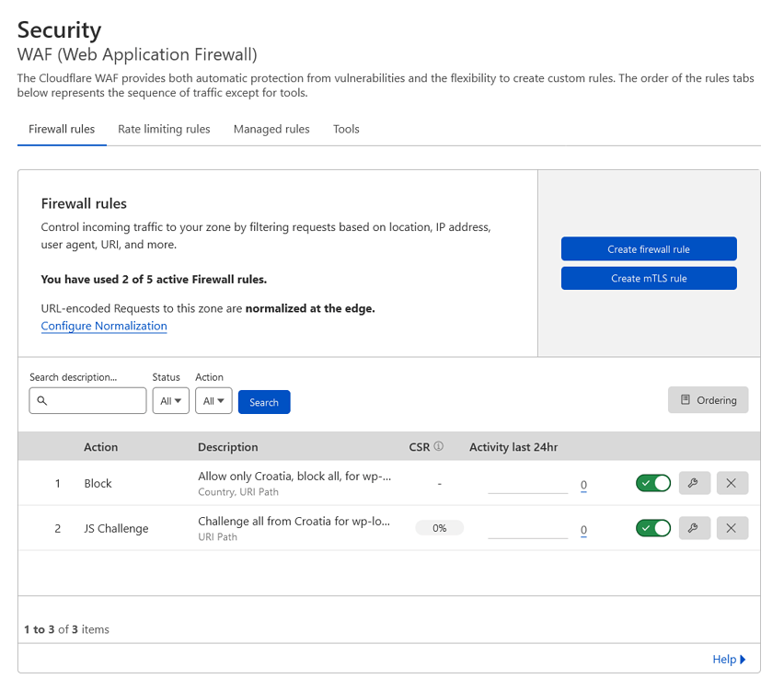Image resolution: width=784 pixels, height=690 pixels.
Task: Delete the Block rule with X icon
Action: point(732,483)
